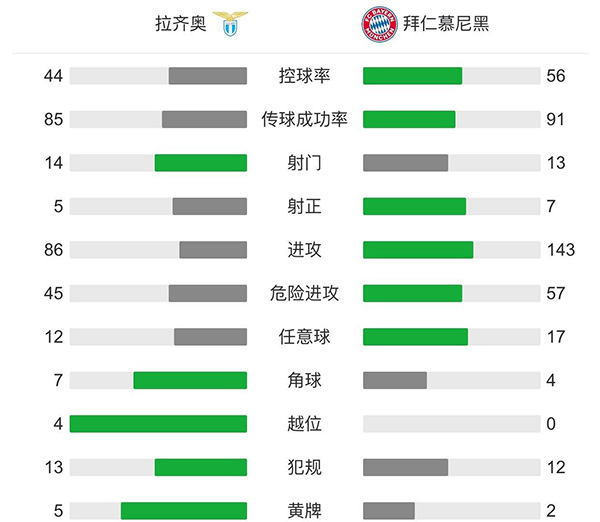Select the 越位 stat label
The image size is (600, 522).
point(304,423)
